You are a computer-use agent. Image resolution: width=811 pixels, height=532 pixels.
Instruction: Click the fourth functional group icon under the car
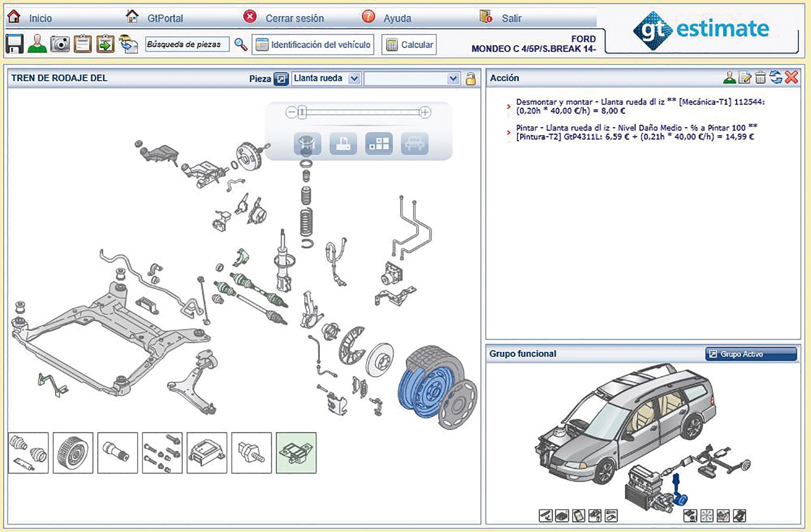point(595,516)
